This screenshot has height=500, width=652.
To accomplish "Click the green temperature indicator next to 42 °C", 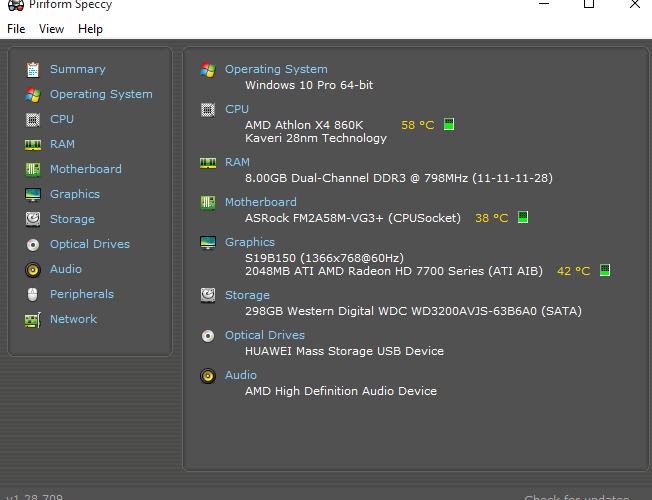I will click(x=605, y=270).
